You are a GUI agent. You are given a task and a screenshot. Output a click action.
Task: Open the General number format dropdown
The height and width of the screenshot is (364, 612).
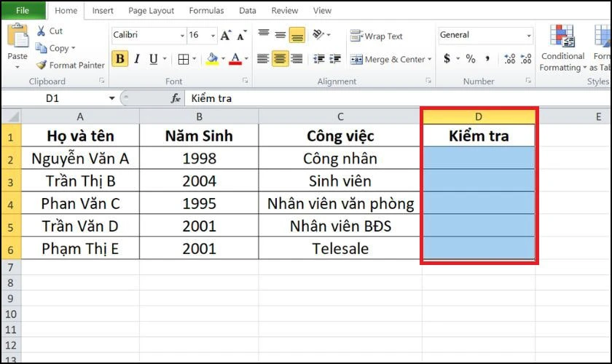coord(529,36)
